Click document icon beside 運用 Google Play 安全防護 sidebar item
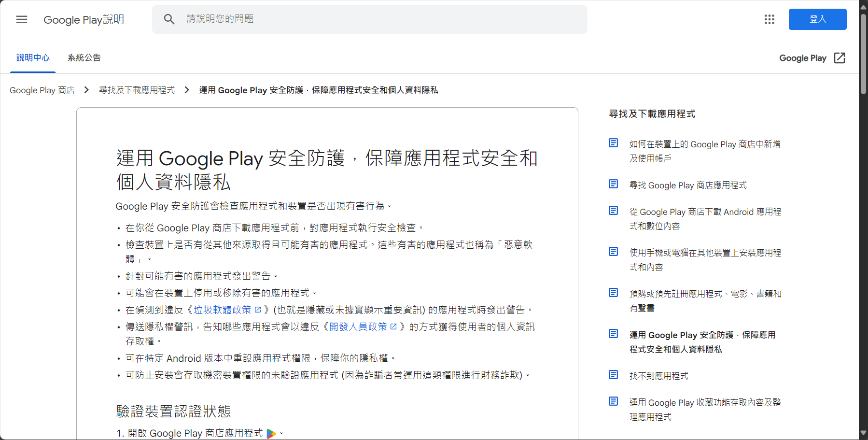This screenshot has height=440, width=868. [614, 334]
